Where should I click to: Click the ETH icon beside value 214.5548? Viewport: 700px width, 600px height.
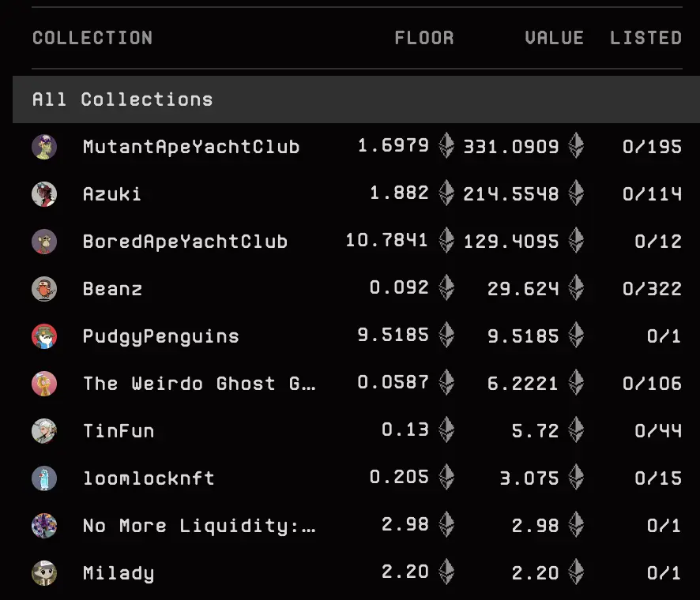pyautogui.click(x=576, y=193)
